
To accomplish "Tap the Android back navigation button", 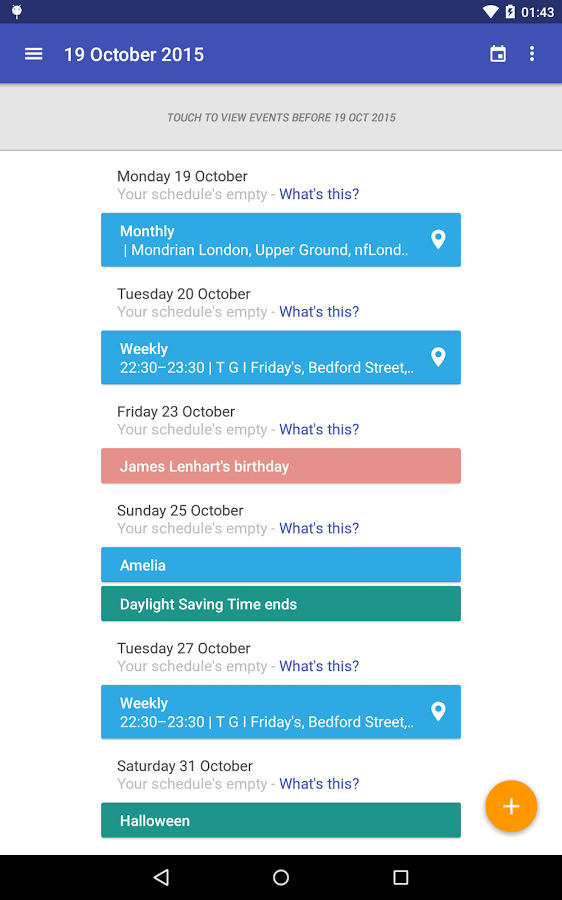I will click(x=161, y=877).
